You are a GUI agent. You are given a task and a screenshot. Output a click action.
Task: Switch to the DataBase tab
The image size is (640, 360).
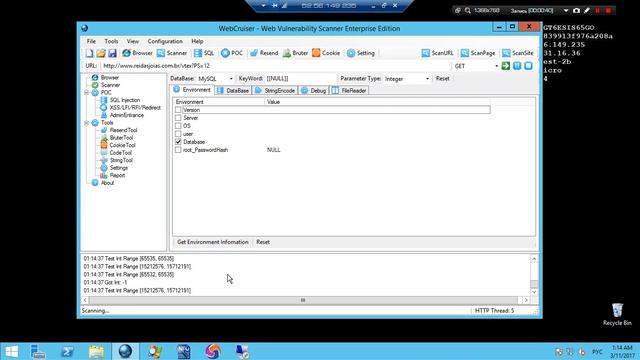(x=233, y=91)
